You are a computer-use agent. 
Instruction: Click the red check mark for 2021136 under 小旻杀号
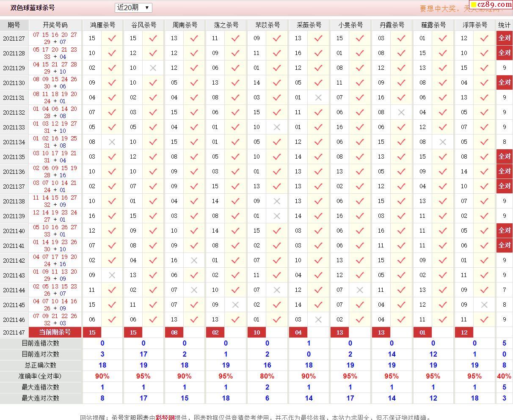click(360, 171)
